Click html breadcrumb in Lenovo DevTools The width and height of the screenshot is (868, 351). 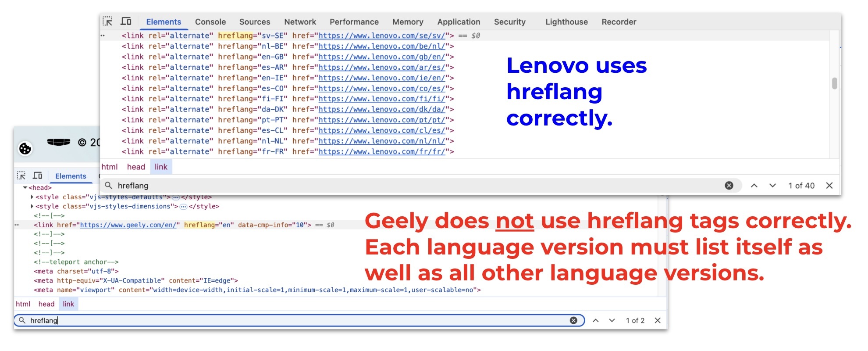(110, 167)
